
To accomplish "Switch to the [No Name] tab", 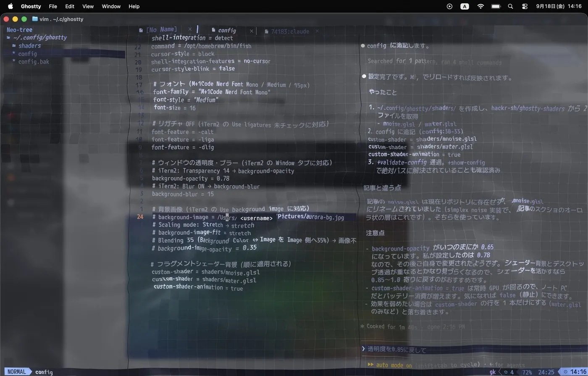I will pyautogui.click(x=161, y=30).
